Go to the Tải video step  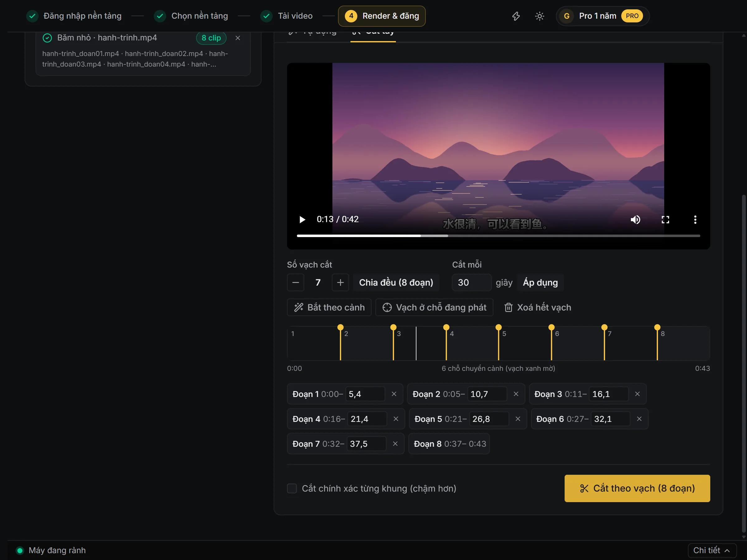[286, 16]
